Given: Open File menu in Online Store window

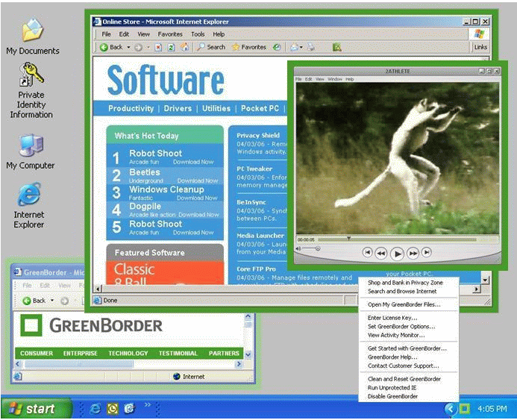Looking at the screenshot, I should click(x=106, y=34).
